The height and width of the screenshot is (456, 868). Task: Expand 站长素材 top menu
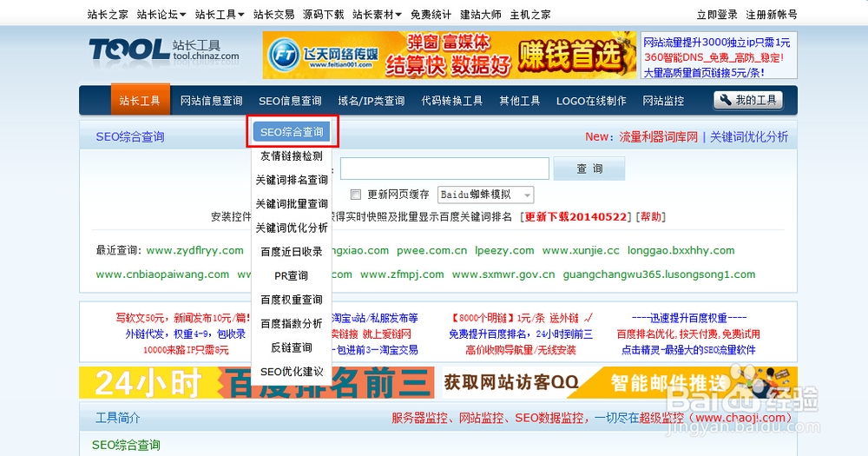377,15
